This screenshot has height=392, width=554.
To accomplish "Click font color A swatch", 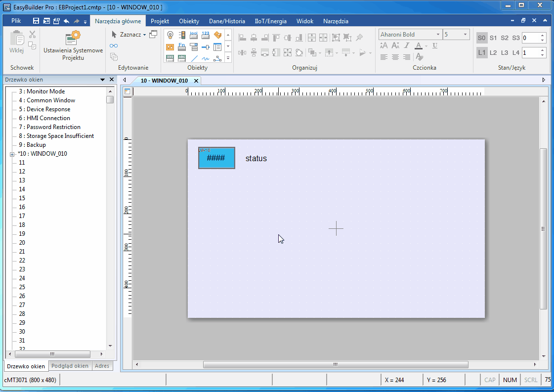I will pyautogui.click(x=419, y=45).
